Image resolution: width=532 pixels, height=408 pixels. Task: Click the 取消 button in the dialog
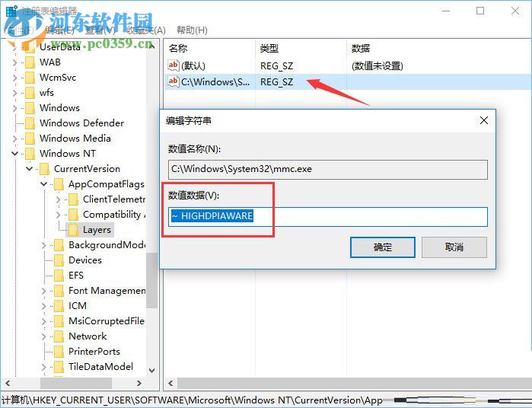(x=454, y=247)
